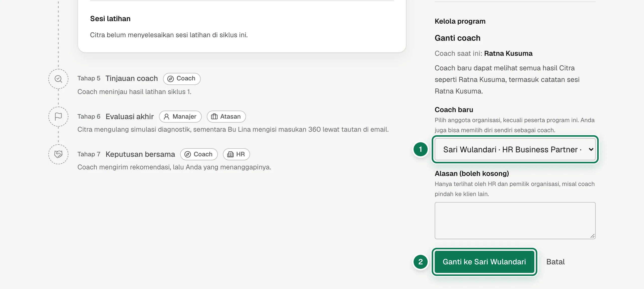Click inside the Alasan text area
The width and height of the screenshot is (644, 289).
click(x=515, y=220)
